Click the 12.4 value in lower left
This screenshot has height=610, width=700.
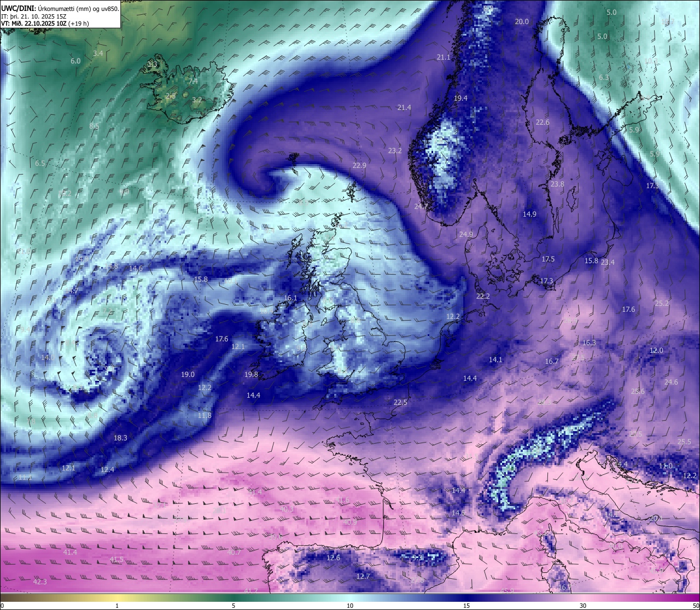tap(107, 470)
